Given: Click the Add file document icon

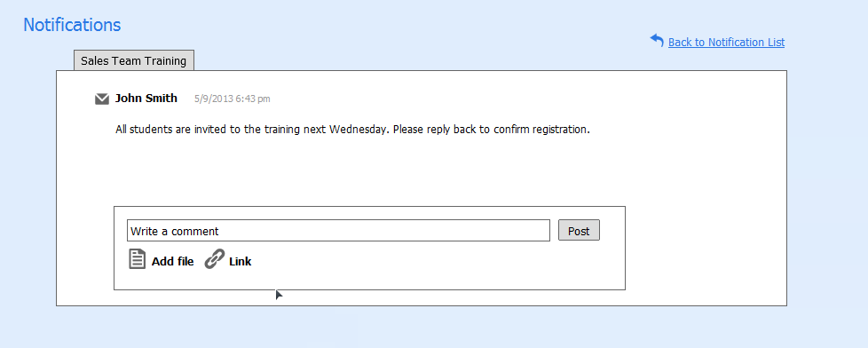Looking at the screenshot, I should tap(138, 259).
